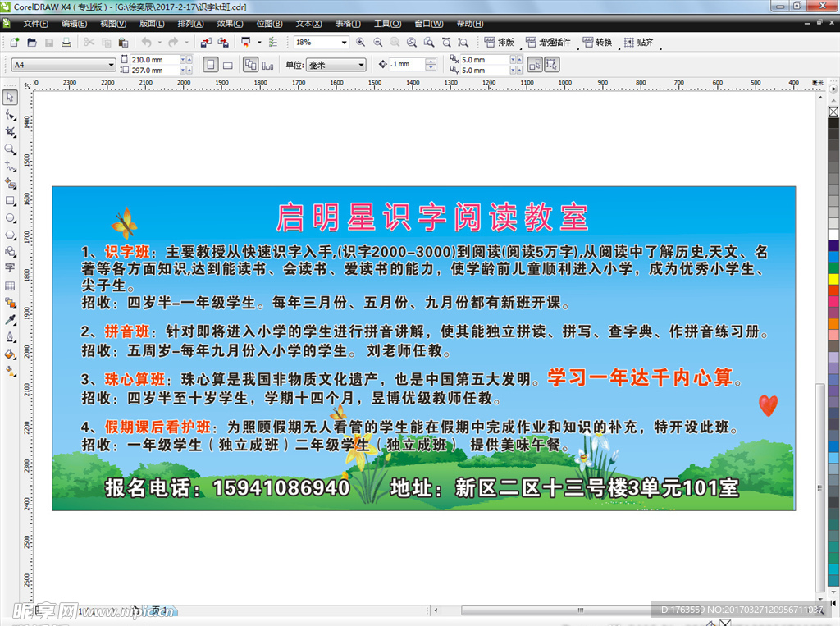840x626 pixels.
Task: Open the 18% zoom level dropdown
Action: (344, 42)
